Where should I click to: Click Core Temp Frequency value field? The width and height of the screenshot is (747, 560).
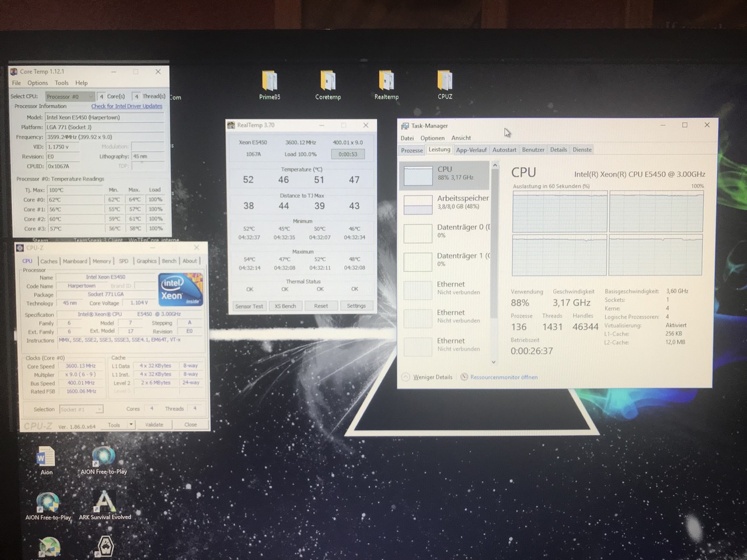(x=104, y=137)
